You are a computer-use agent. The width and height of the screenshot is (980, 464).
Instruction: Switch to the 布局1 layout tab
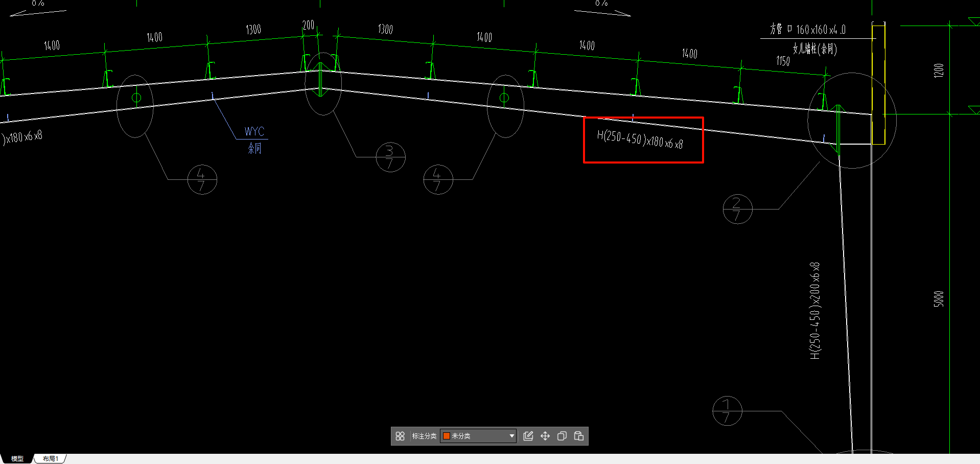[x=51, y=459]
